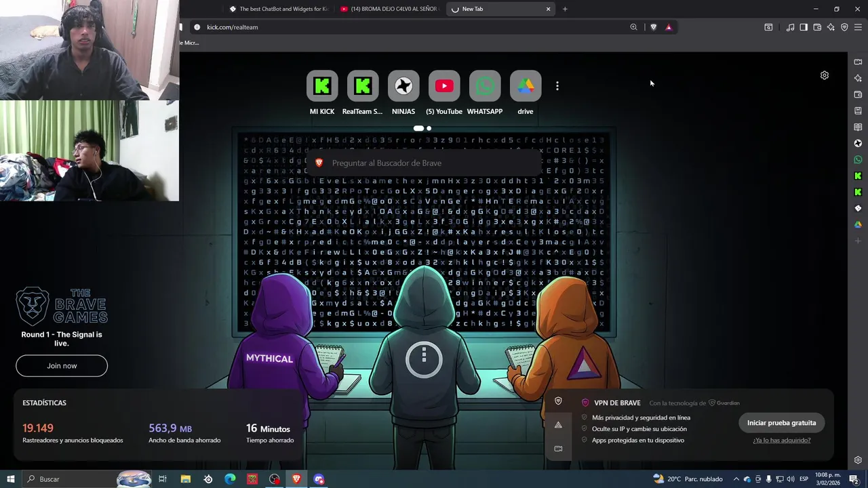Viewport: 868px width, 488px height.
Task: Select the first top-sites page dot
Action: [418, 128]
